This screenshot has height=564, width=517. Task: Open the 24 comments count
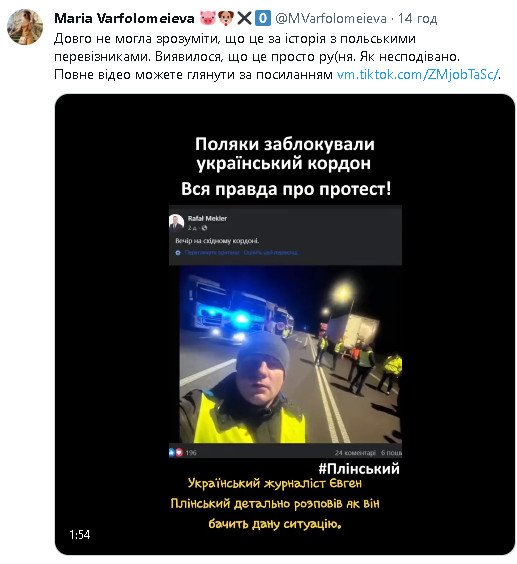[355, 452]
